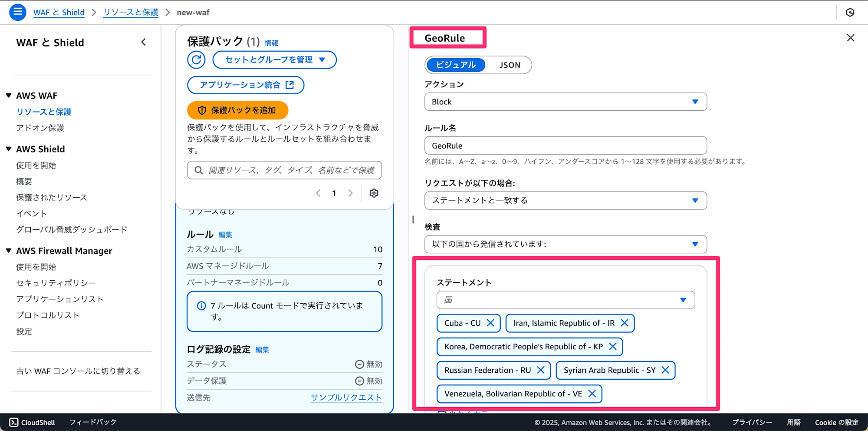This screenshot has height=431, width=868.
Task: Click 使用を開始 under AWS Shield
Action: tap(36, 165)
